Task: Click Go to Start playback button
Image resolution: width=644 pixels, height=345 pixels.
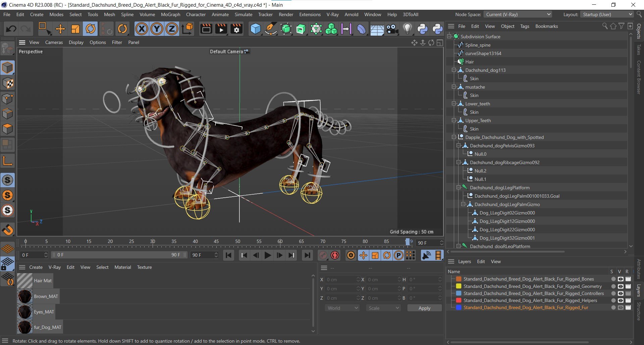Action: (229, 255)
